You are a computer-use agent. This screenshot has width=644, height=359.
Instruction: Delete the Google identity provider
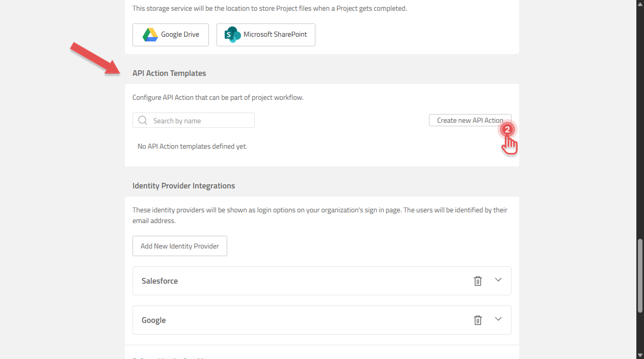(478, 320)
